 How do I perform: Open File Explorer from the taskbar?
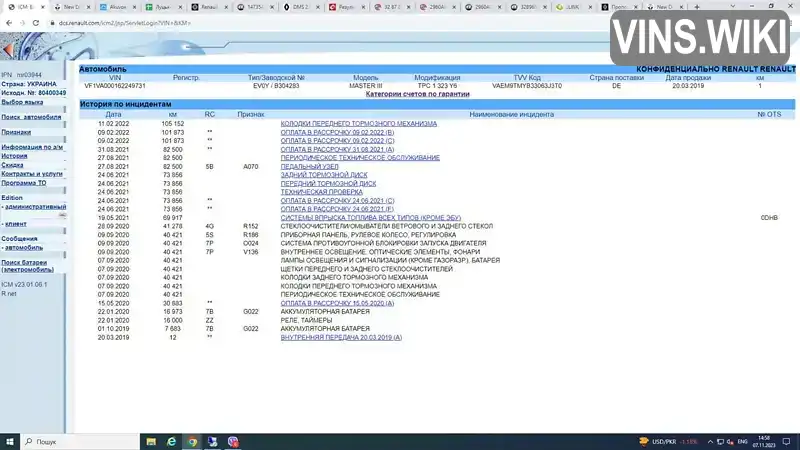[x=151, y=441]
